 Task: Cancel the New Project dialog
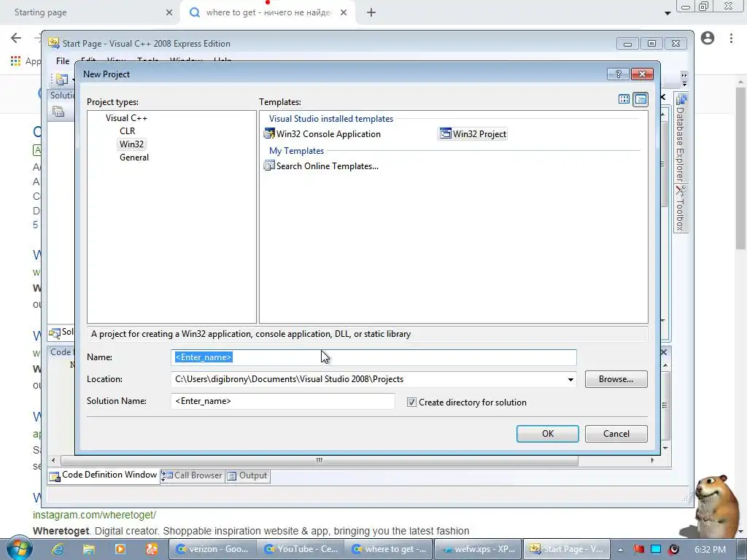coord(616,433)
